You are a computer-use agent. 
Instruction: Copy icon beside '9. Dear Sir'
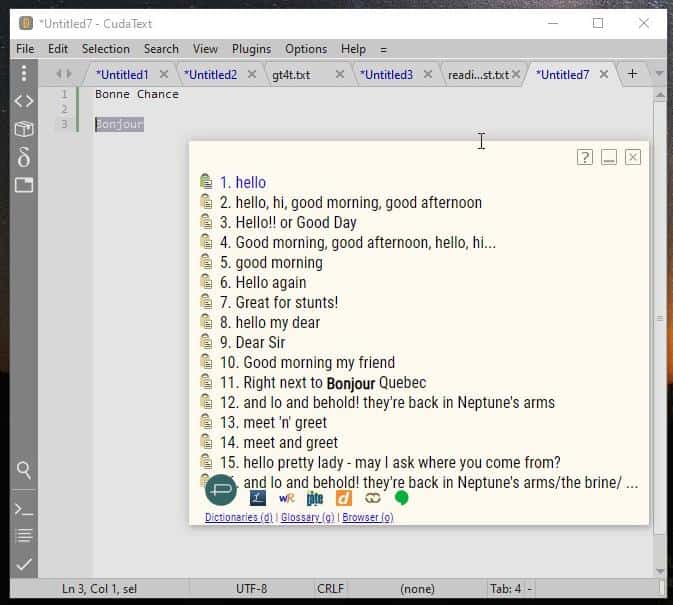pos(206,342)
